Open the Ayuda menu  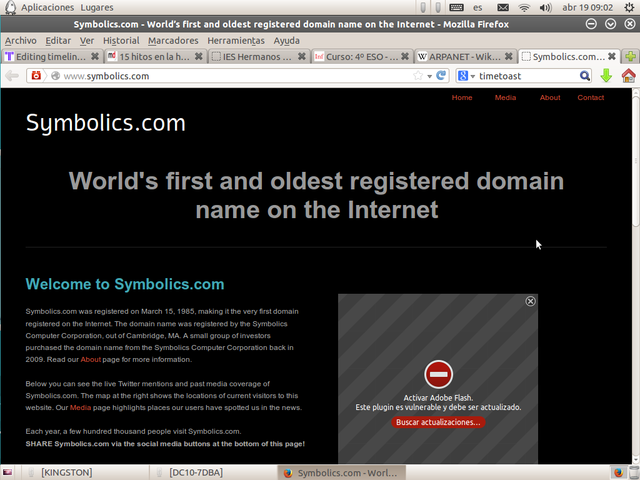(x=287, y=40)
